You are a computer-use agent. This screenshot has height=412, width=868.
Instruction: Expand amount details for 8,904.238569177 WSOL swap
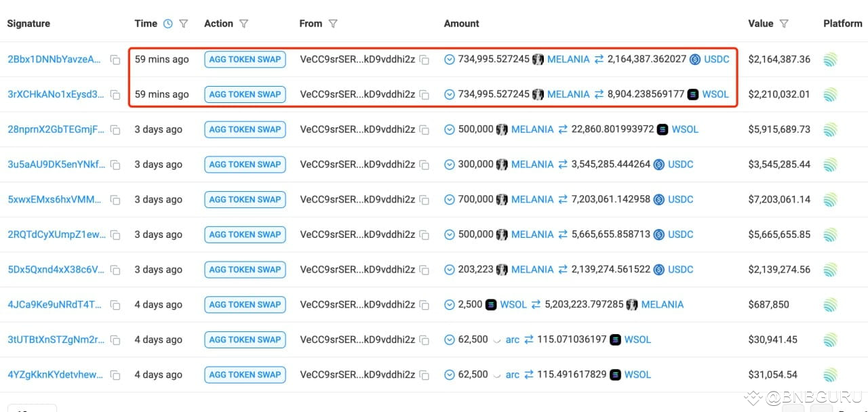pyautogui.click(x=450, y=95)
